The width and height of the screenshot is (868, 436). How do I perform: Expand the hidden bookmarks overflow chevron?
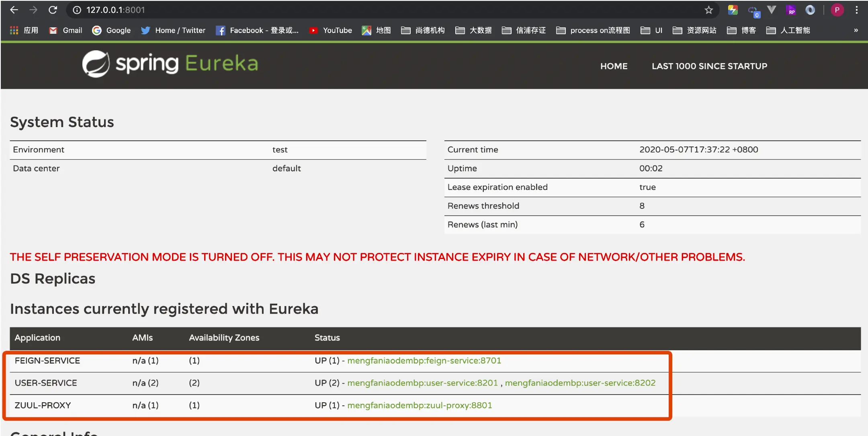(856, 30)
